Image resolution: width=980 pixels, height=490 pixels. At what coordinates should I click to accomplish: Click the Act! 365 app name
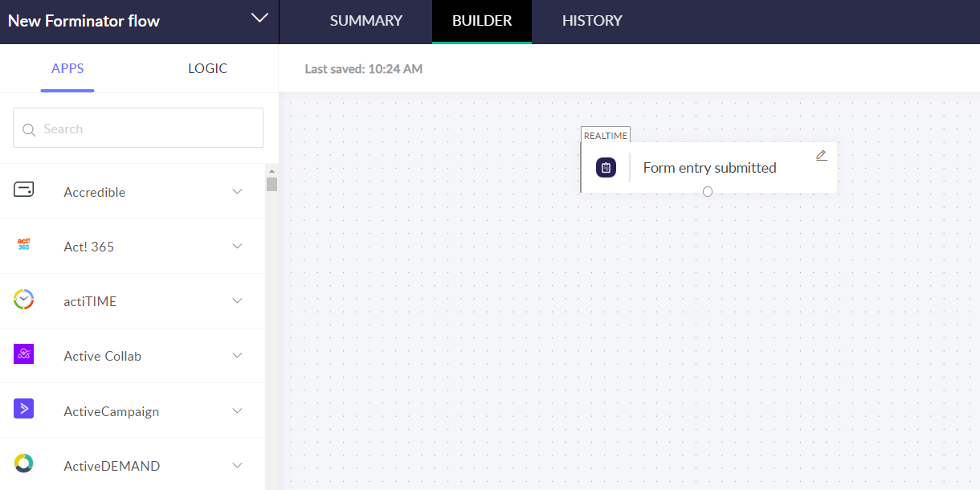[x=89, y=247]
